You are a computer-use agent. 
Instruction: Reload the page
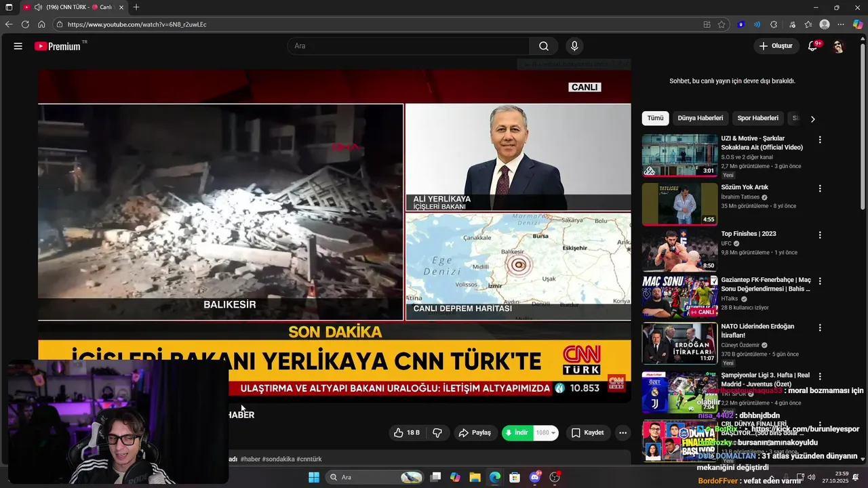(25, 24)
